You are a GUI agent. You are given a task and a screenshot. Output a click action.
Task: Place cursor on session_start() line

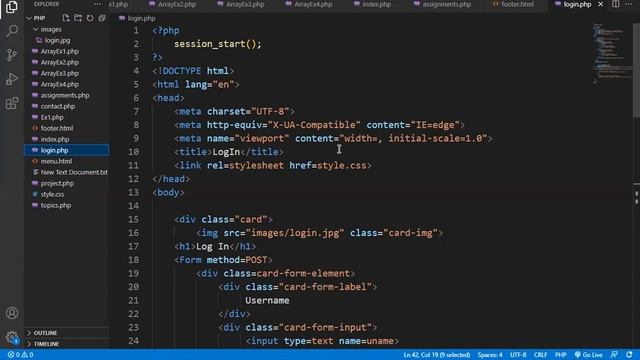pyautogui.click(x=218, y=44)
